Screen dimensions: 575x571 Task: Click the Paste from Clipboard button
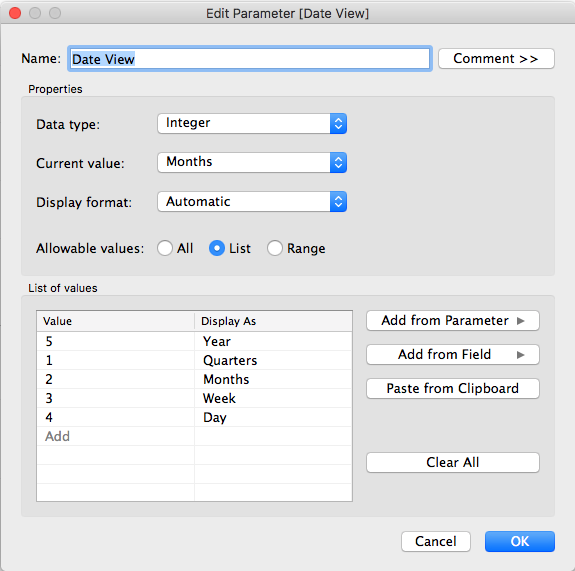click(x=453, y=388)
